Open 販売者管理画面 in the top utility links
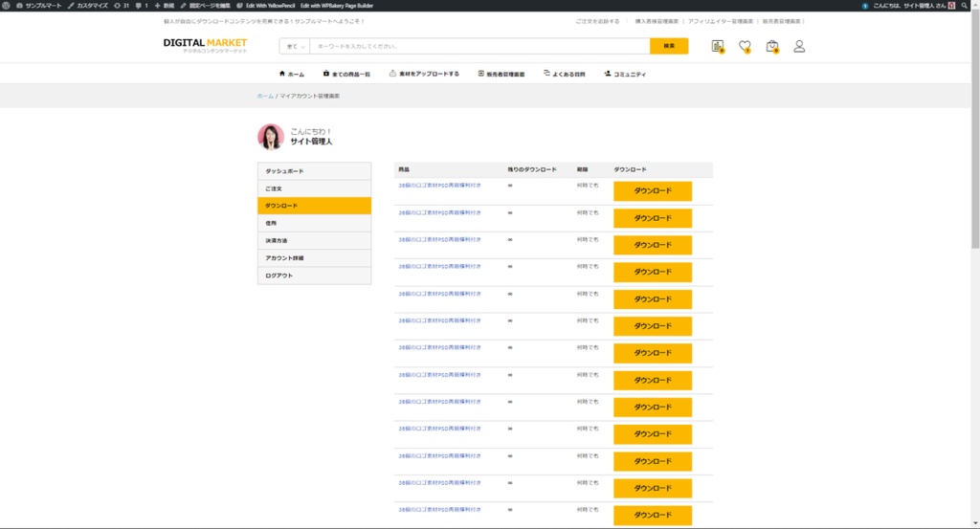 [x=781, y=21]
